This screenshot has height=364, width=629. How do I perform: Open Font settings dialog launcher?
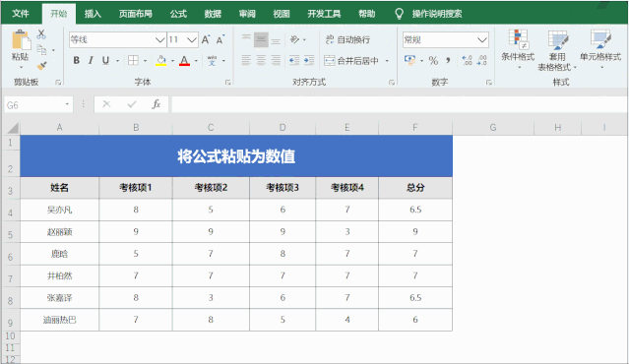point(227,83)
